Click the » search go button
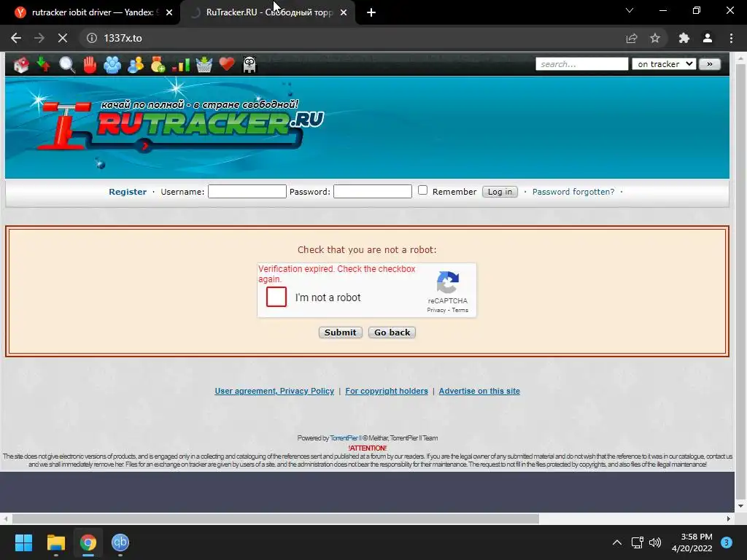This screenshot has width=747, height=560. coord(709,64)
